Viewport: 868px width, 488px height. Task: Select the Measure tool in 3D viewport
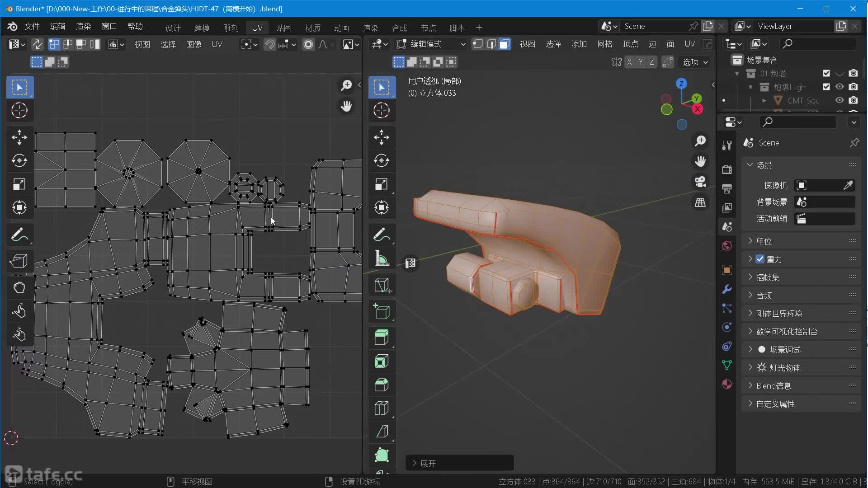tap(381, 258)
